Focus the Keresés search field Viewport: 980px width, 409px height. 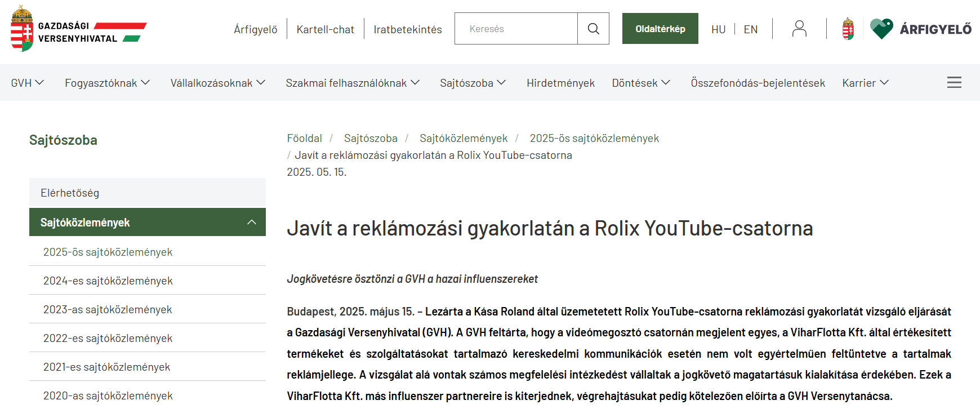[516, 29]
